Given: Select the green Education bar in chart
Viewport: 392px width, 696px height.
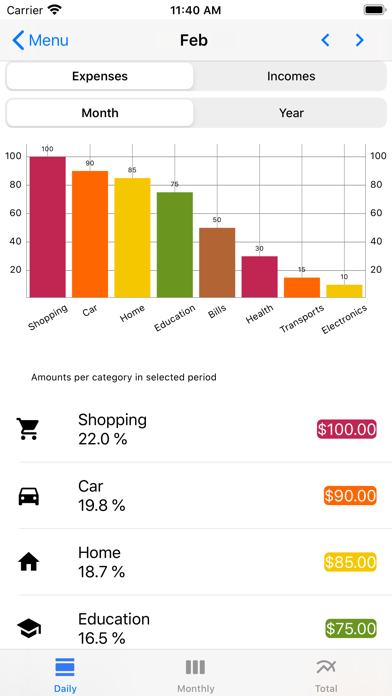Looking at the screenshot, I should click(175, 245).
